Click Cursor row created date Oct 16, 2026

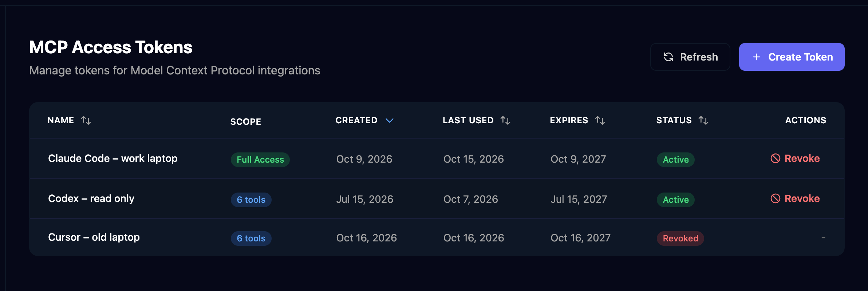pos(367,238)
